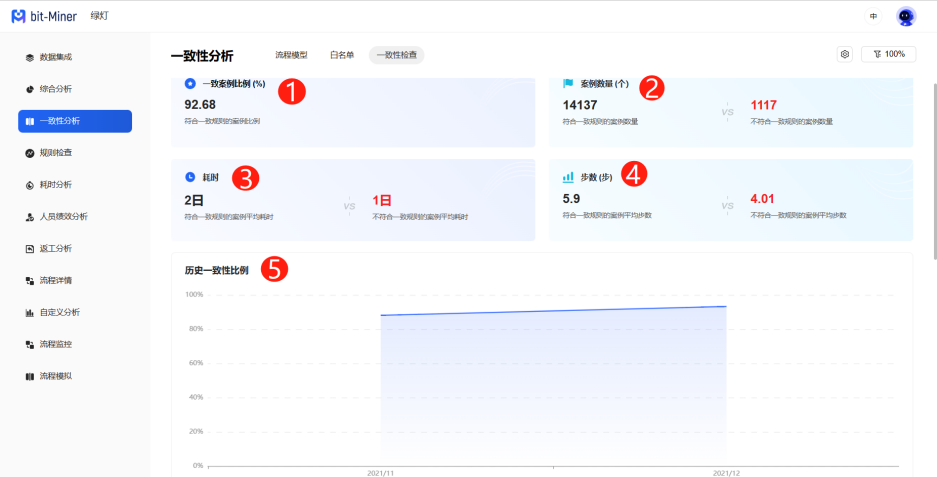Click the 2021/12 point on the chart line
Screen dimensions: 937x477
click(x=726, y=306)
